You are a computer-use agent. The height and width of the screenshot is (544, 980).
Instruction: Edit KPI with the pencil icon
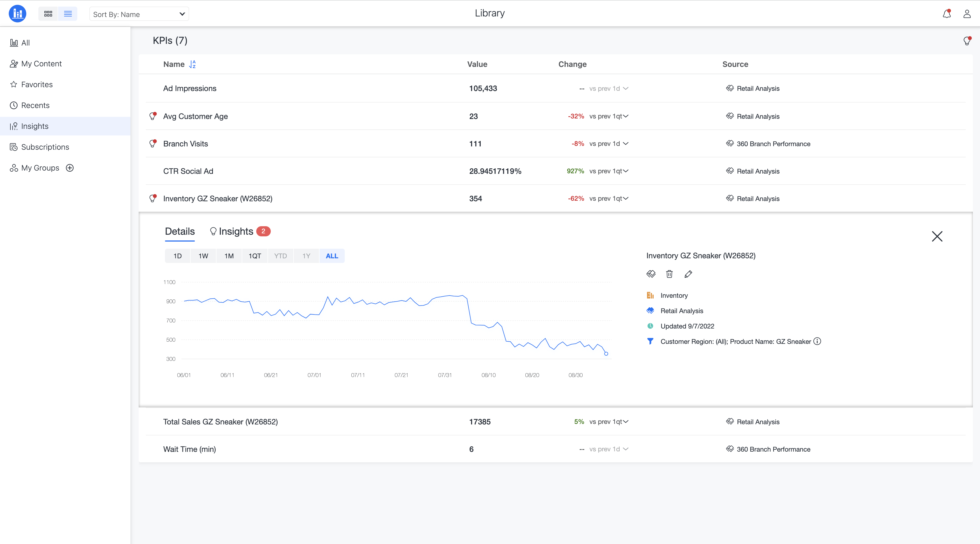688,274
